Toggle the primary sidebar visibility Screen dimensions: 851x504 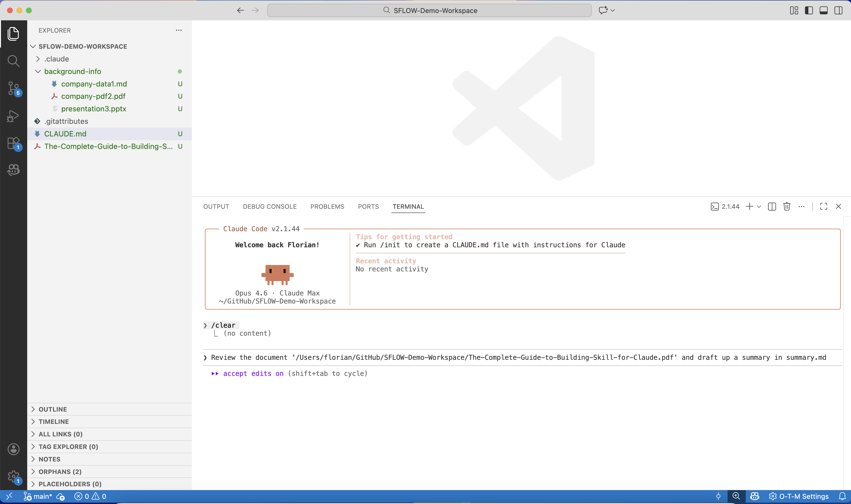[x=808, y=11]
